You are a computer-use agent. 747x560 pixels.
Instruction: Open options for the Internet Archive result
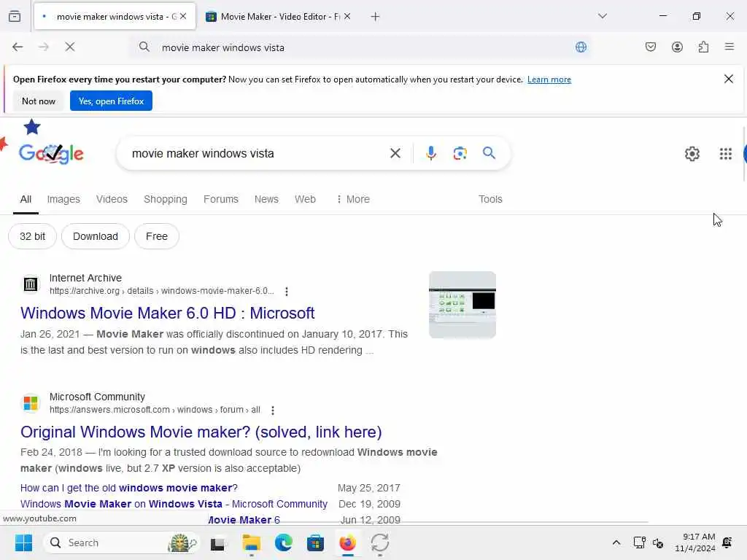tap(286, 292)
